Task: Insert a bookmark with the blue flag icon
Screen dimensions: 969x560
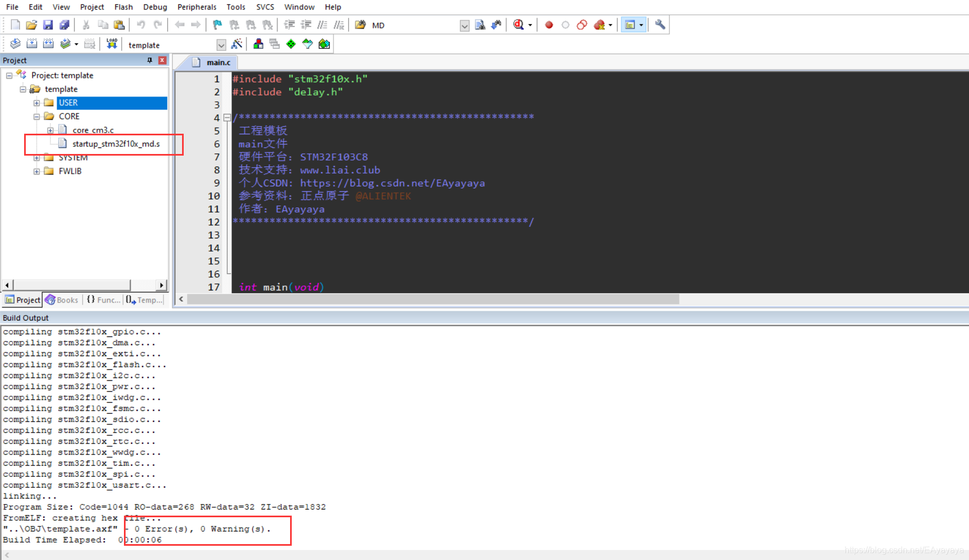Action: pos(218,25)
